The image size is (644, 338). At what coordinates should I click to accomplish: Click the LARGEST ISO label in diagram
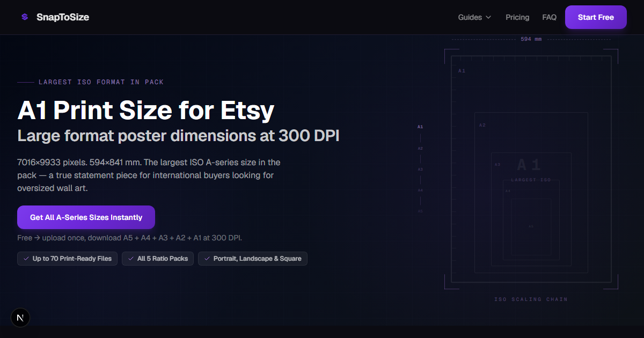(531, 180)
